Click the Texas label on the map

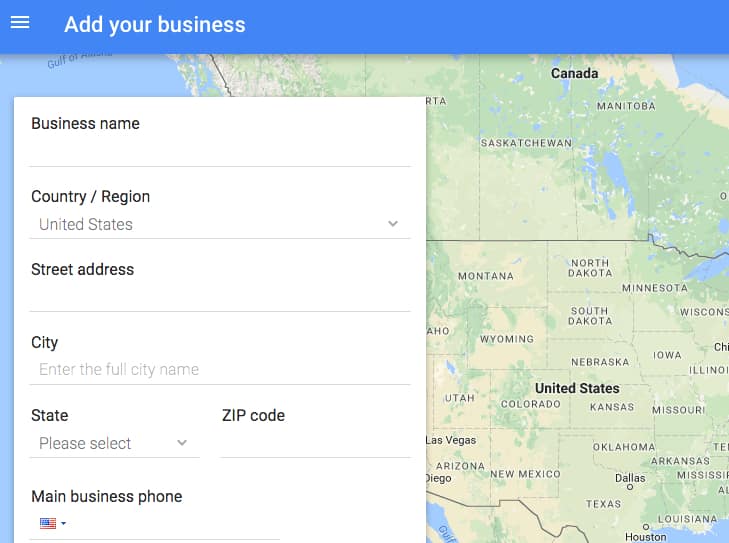pos(603,504)
